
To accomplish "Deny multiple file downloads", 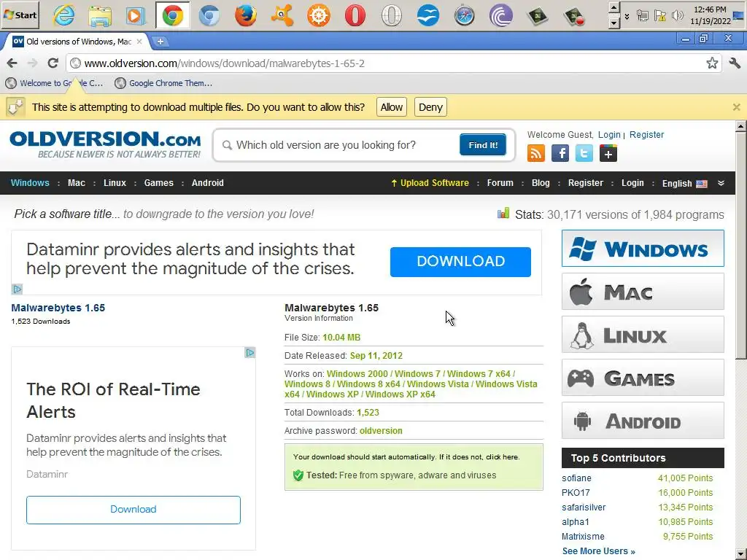I will [x=430, y=107].
